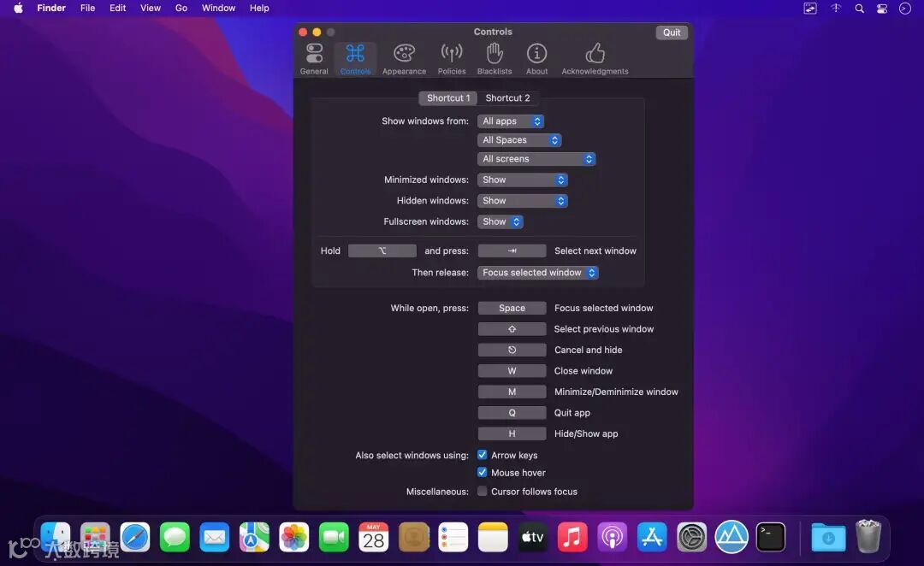Click the Select next window shortcut field

512,251
